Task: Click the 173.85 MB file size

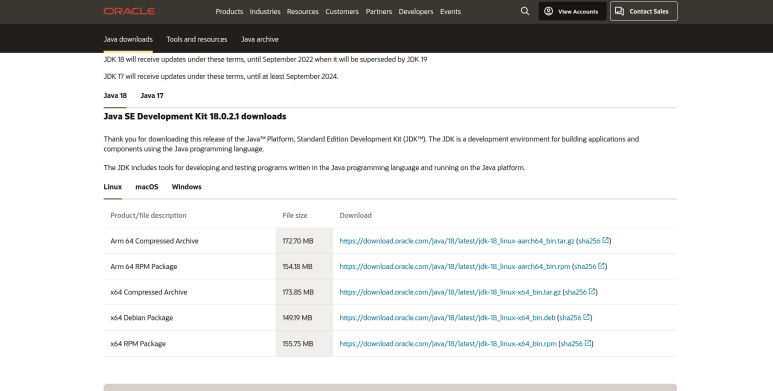Action: pos(298,292)
